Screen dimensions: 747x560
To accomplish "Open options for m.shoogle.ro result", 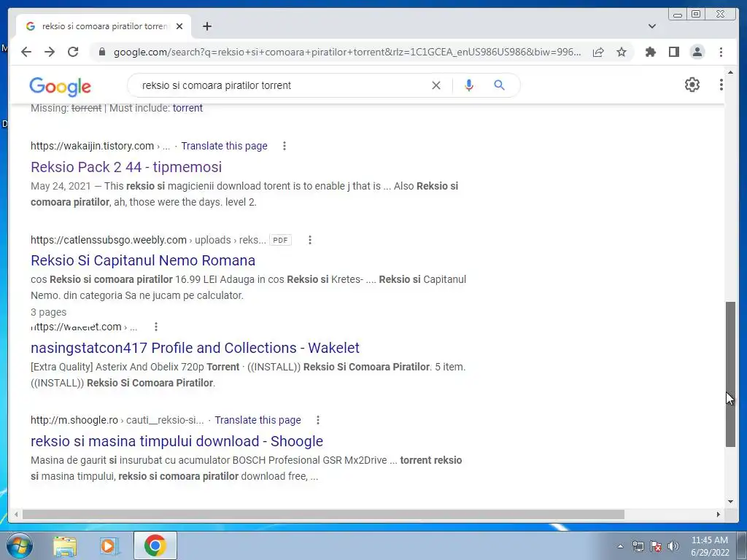I will point(318,420).
